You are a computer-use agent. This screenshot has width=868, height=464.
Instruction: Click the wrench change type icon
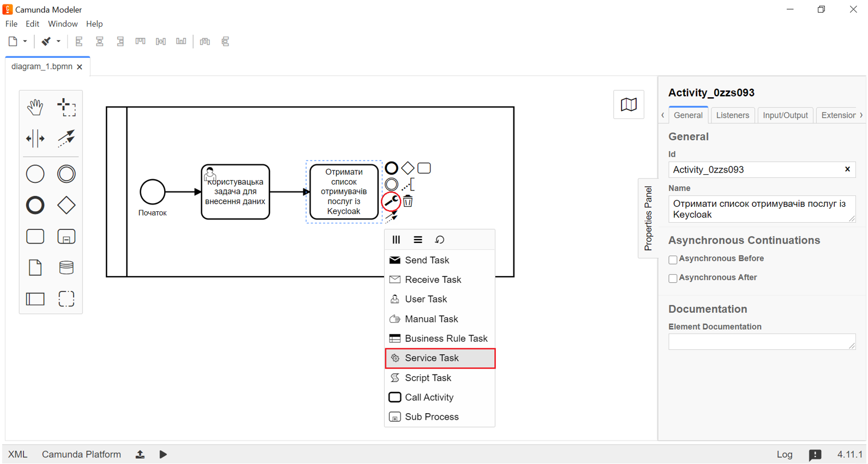pyautogui.click(x=391, y=201)
